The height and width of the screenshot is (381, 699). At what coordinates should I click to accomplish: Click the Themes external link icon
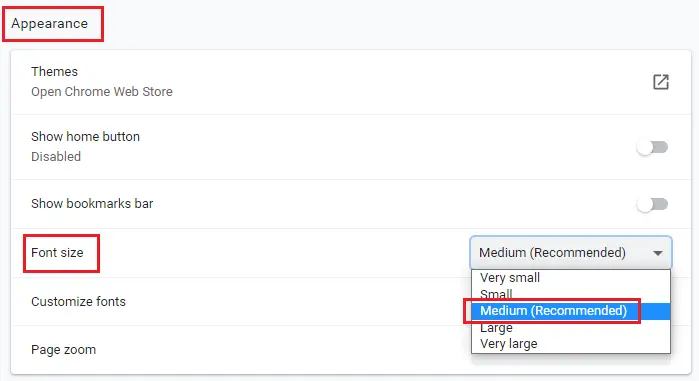[661, 82]
